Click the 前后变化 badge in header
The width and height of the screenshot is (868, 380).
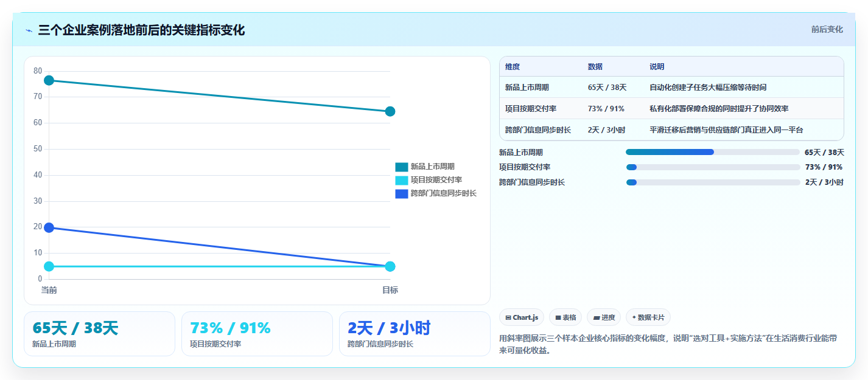coord(827,29)
